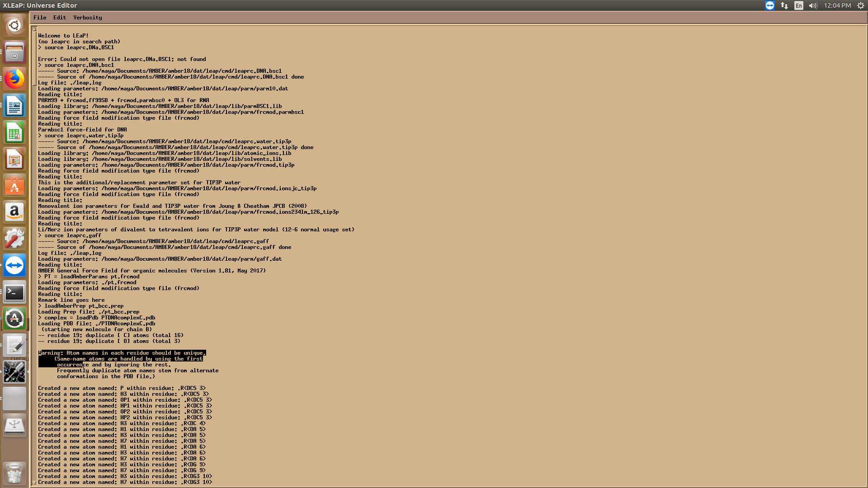This screenshot has height=488, width=868.
Task: Switch to the XLeaP molecule-and-screwdriver dock icon
Action: click(14, 372)
